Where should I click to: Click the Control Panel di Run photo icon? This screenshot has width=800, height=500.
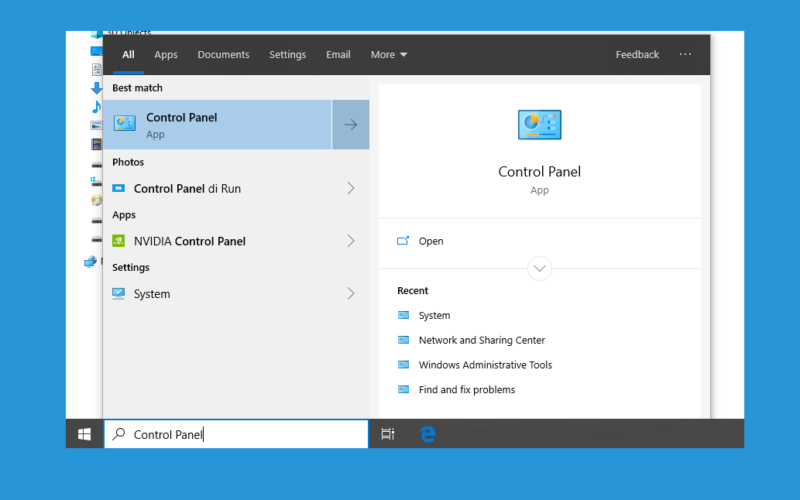[x=118, y=188]
